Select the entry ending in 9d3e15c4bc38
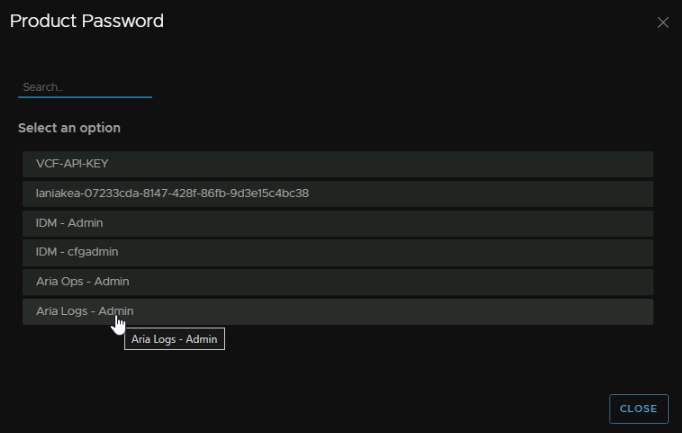 [338, 194]
